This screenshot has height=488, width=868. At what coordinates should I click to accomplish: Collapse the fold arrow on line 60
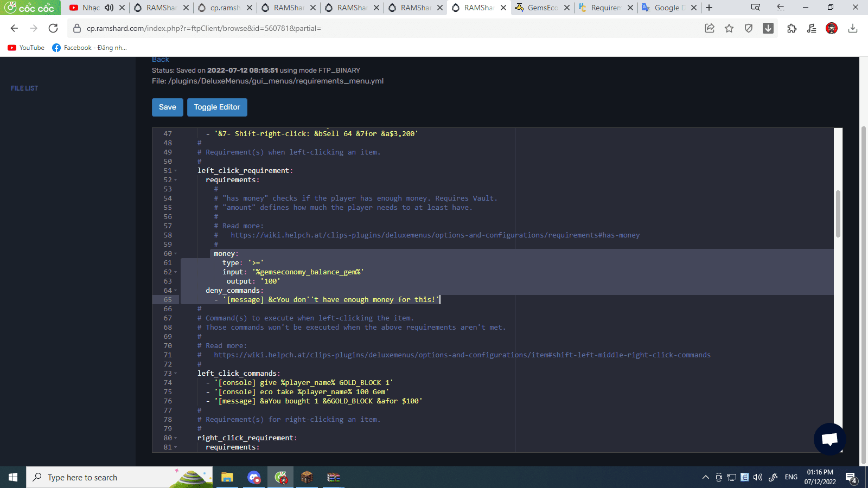coord(176,254)
